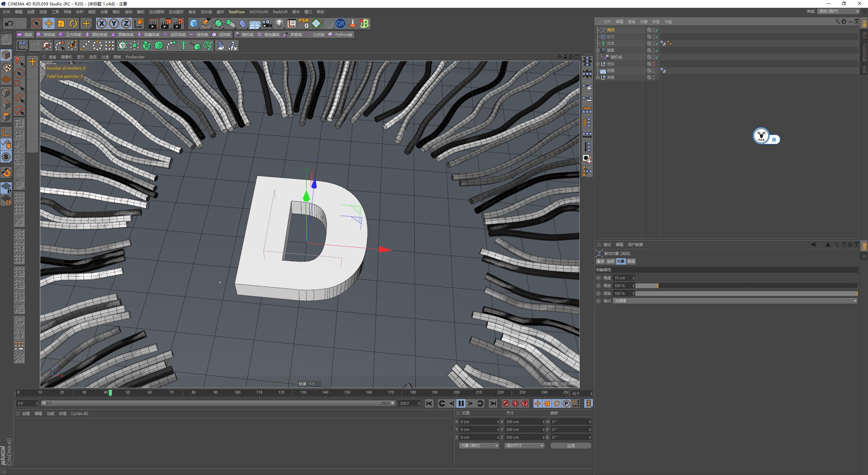The height and width of the screenshot is (475, 868).
Task: Select the Move tool in the toolbar
Action: pos(49,23)
